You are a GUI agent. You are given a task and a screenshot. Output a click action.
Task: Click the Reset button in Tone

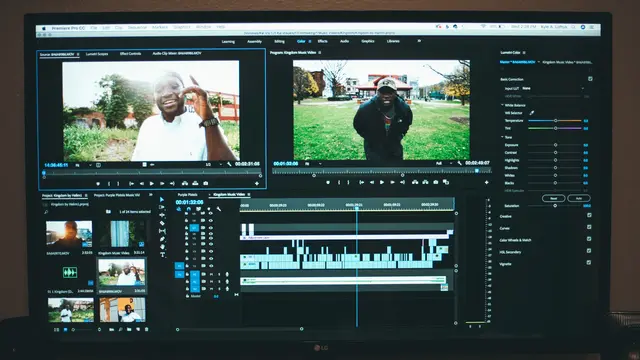[x=553, y=198]
